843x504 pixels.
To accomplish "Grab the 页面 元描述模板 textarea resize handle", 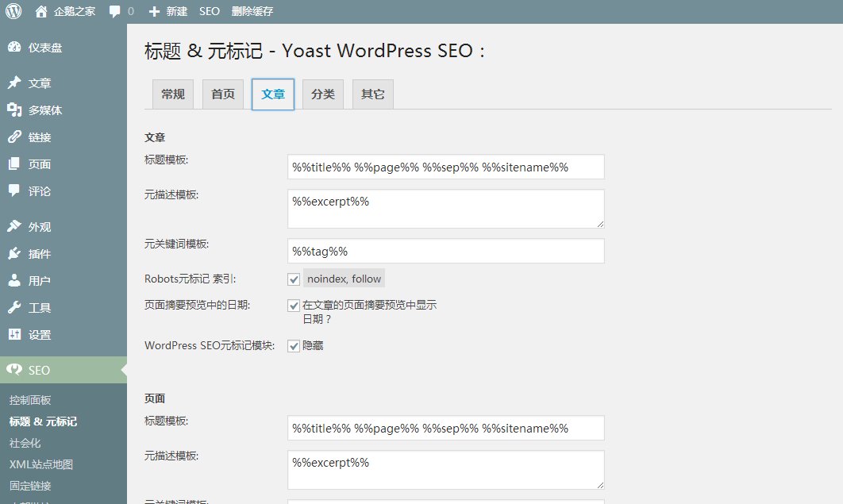I will pos(600,485).
